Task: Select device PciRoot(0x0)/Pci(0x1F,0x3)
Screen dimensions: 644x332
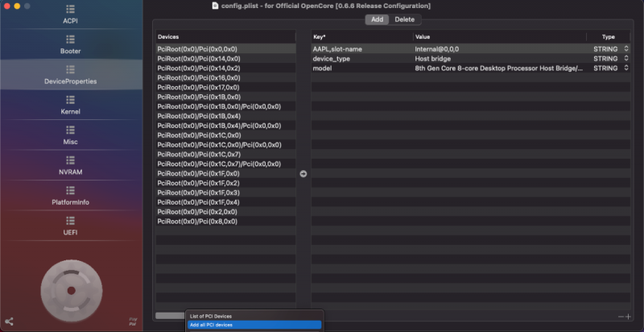Action: 225,193
